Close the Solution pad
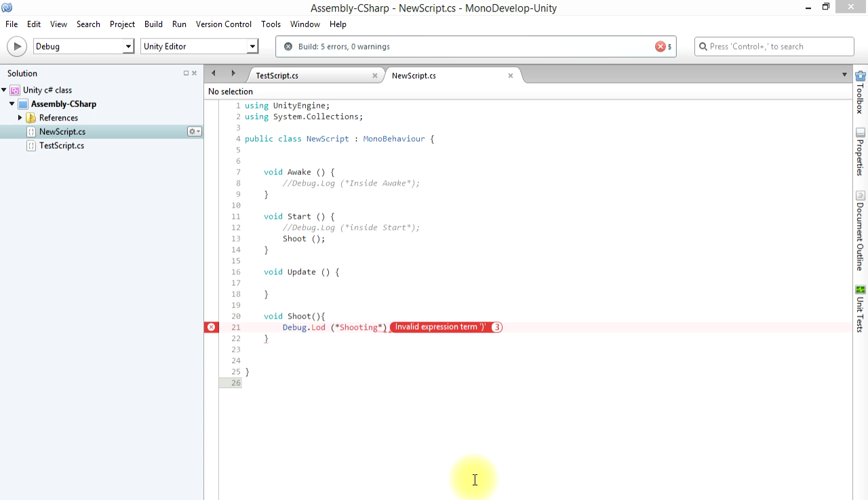 194,73
